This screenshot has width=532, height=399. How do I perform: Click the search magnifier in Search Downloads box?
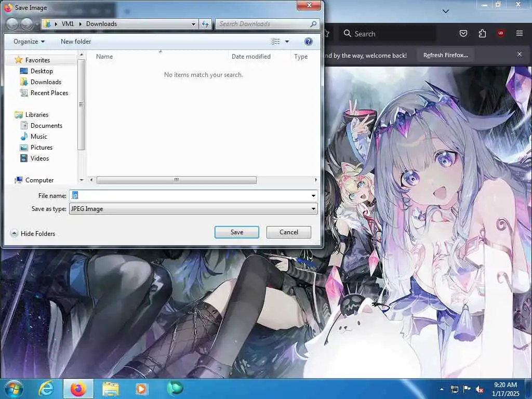click(x=313, y=24)
